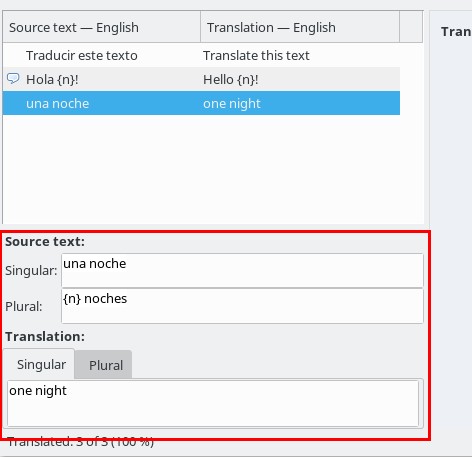Click the comment bubble icon beside Hola {n}!
This screenshot has width=472, height=457.
[13, 79]
